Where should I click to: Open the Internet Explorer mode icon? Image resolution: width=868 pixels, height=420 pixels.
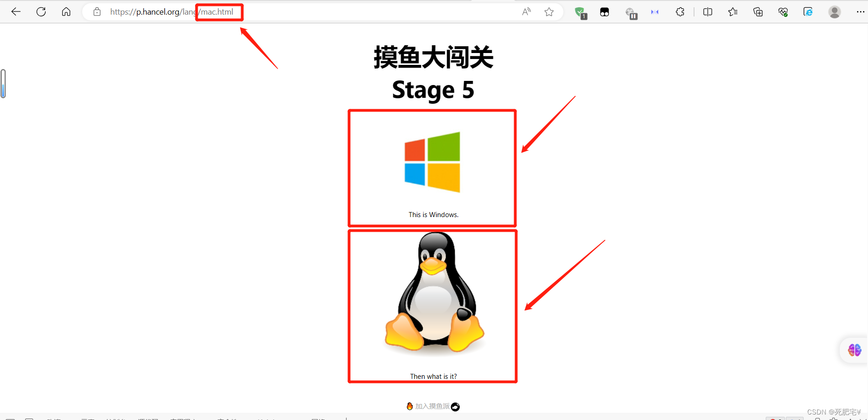[808, 12]
